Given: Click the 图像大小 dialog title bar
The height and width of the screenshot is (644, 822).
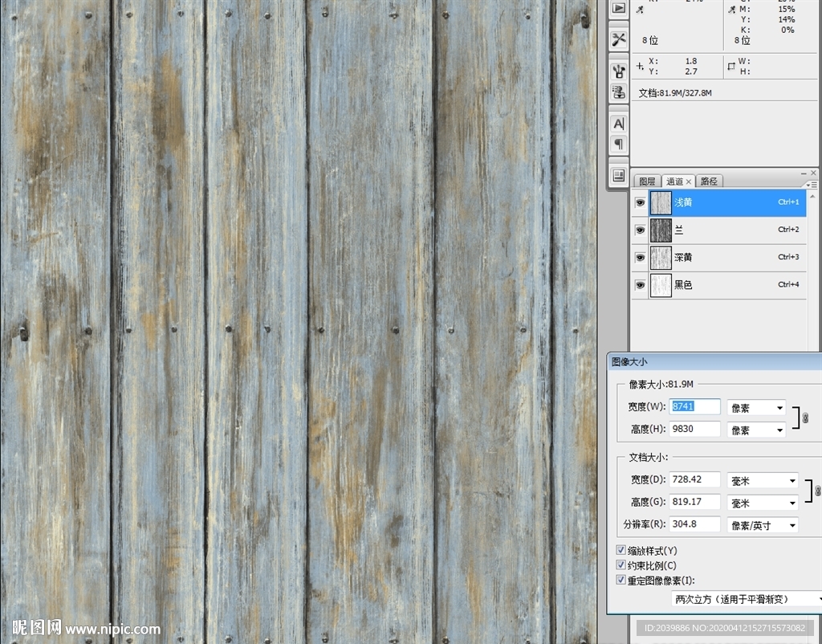Looking at the screenshot, I should [x=714, y=361].
